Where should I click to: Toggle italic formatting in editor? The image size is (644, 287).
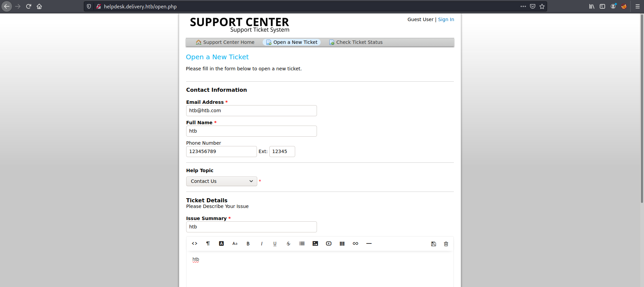click(x=262, y=243)
